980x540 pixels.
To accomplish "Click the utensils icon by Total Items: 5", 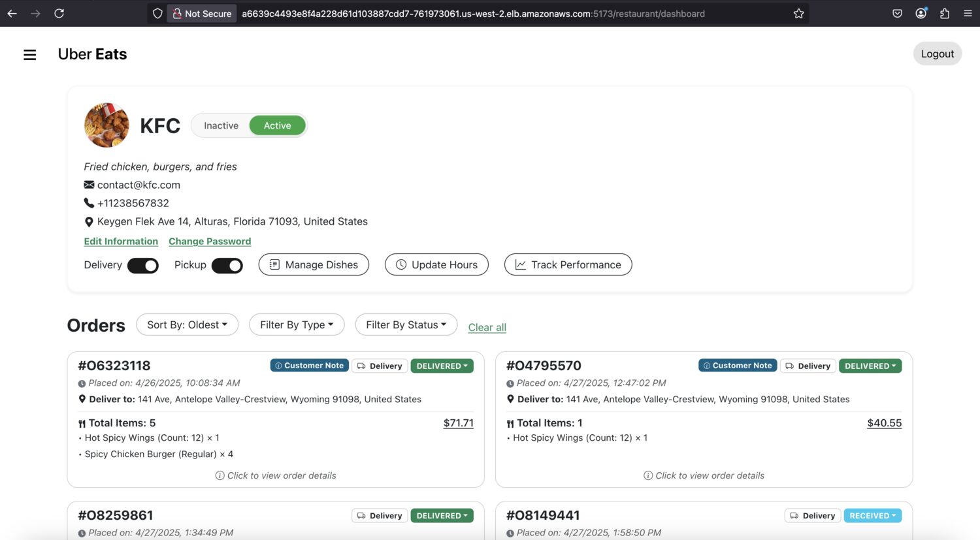I will (x=82, y=424).
